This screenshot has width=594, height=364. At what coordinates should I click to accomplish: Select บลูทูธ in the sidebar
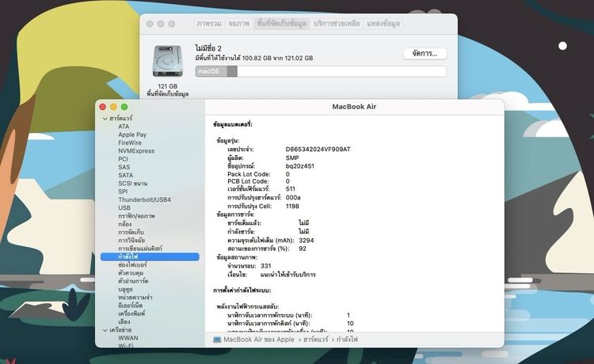[x=125, y=290]
